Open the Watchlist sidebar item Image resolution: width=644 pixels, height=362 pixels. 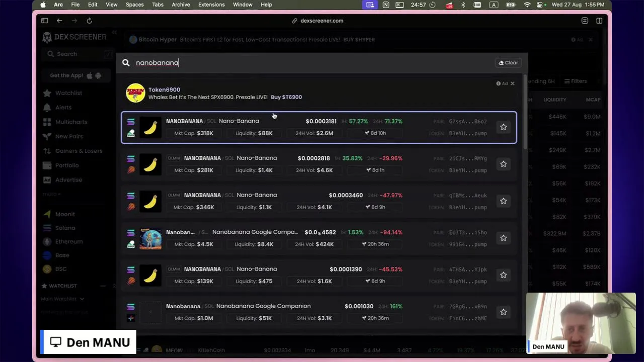pos(68,93)
